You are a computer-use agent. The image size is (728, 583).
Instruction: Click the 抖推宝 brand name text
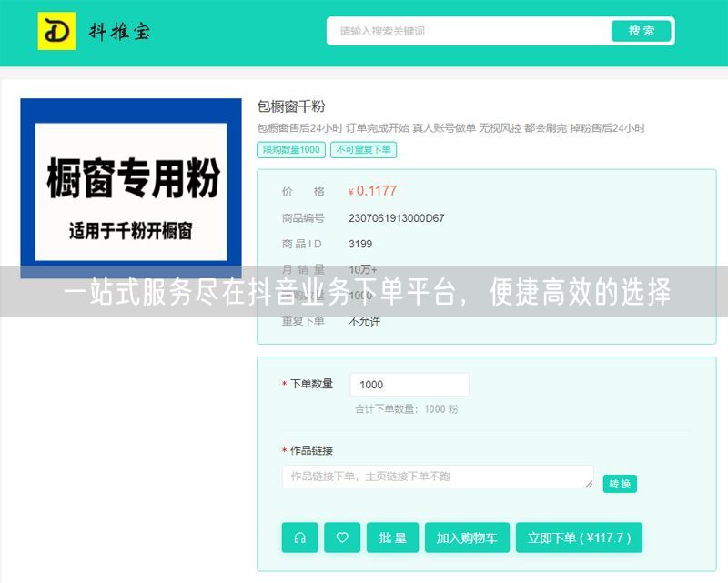[119, 32]
